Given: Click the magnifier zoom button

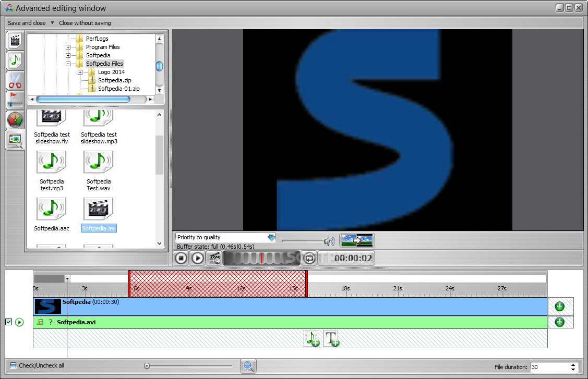Looking at the screenshot, I should [x=248, y=365].
